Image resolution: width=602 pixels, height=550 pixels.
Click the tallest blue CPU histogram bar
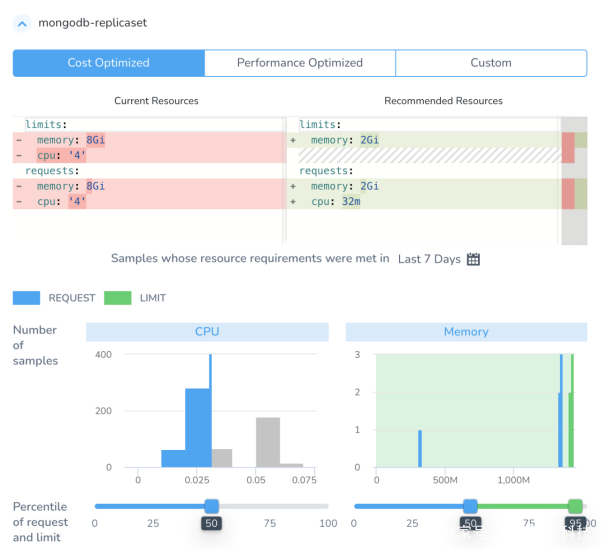point(210,411)
